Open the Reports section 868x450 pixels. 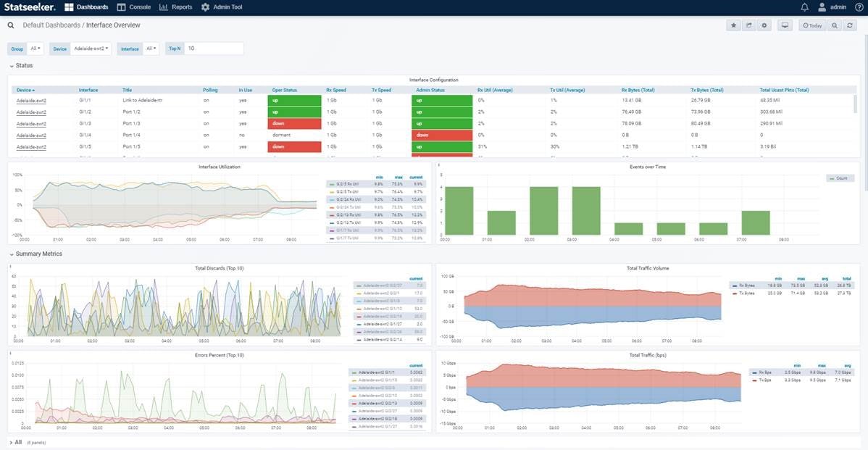(x=178, y=7)
